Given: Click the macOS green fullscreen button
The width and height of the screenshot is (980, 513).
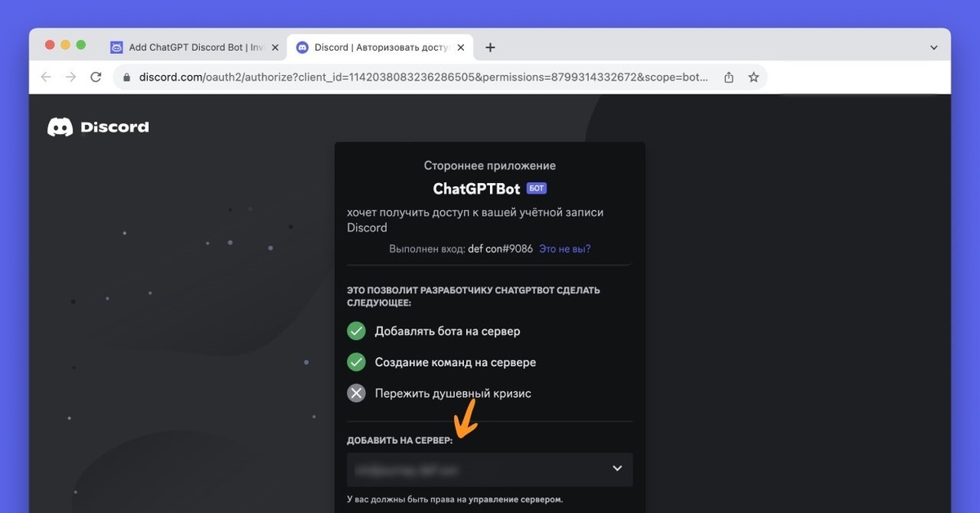Looking at the screenshot, I should 81,45.
